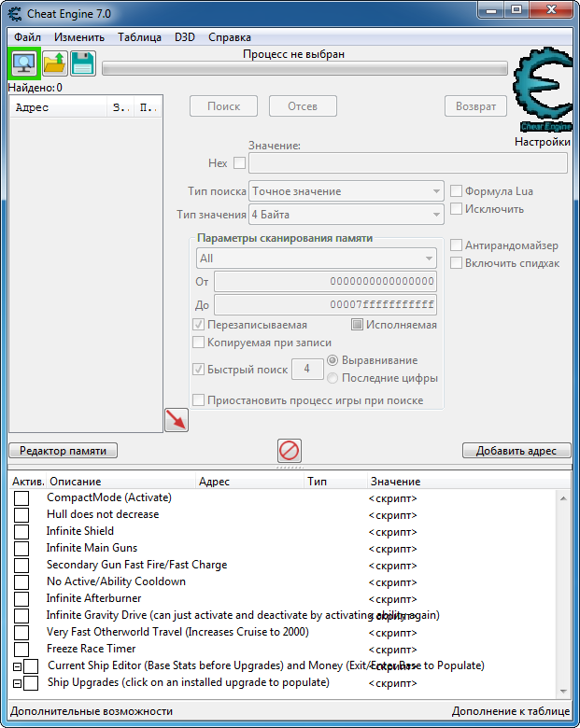Viewport: 580px width, 728px height.
Task: Toggle Быстрый поиск checkbox
Action: point(198,369)
